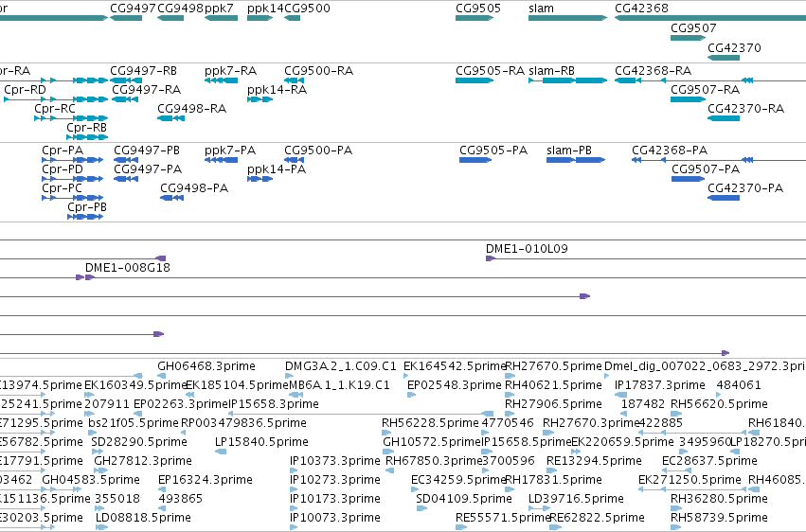The height and width of the screenshot is (532, 806).
Task: Click the CG9497 gene label
Action: [133, 9]
